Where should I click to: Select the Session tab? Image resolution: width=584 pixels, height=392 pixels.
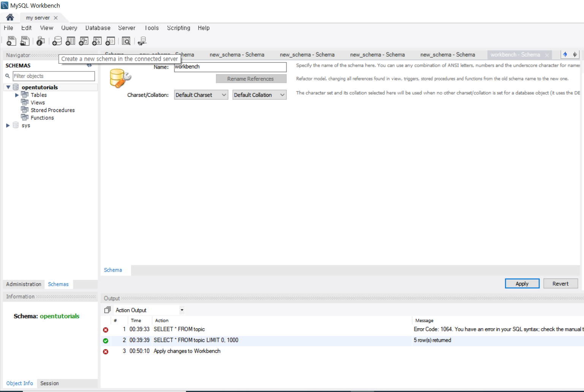pos(49,383)
